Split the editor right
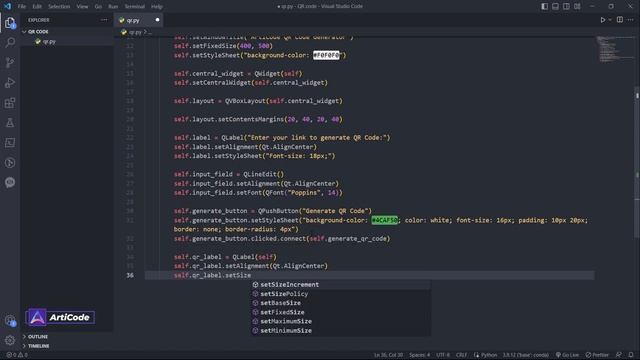Image resolution: width=640 pixels, height=360 pixels. click(x=620, y=20)
